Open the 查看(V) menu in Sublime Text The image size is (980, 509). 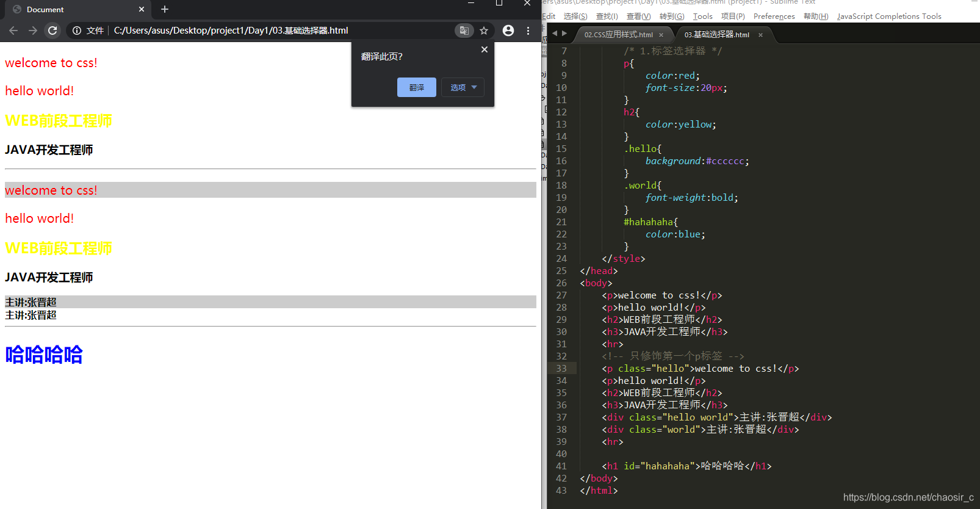pyautogui.click(x=639, y=16)
